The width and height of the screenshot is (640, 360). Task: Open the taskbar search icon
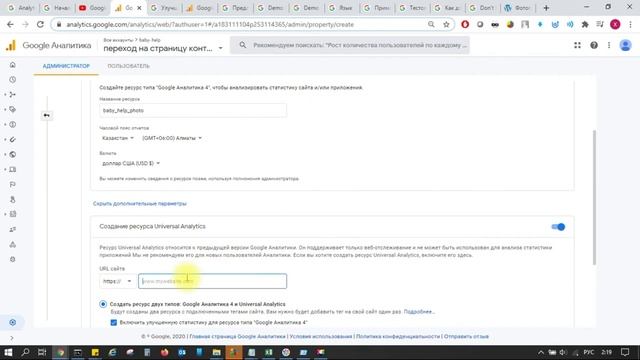(x=25, y=352)
